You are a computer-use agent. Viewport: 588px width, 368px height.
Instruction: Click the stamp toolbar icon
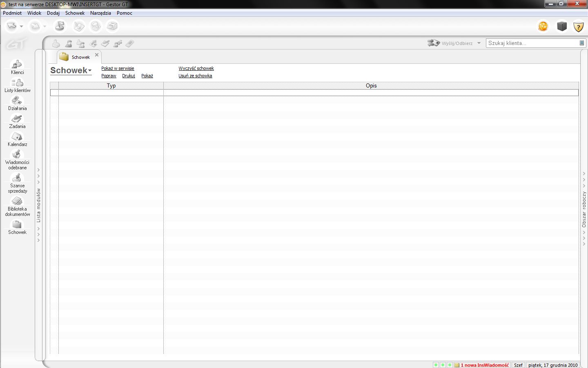pyautogui.click(x=96, y=26)
